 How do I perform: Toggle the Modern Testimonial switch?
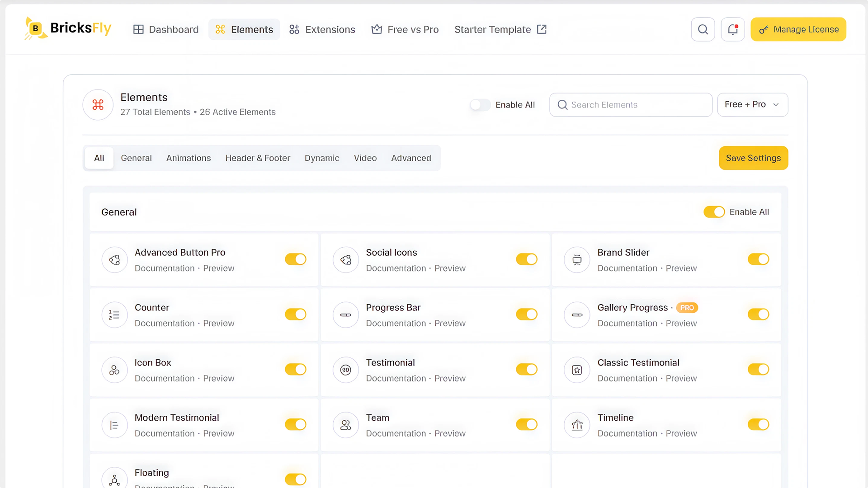296,425
